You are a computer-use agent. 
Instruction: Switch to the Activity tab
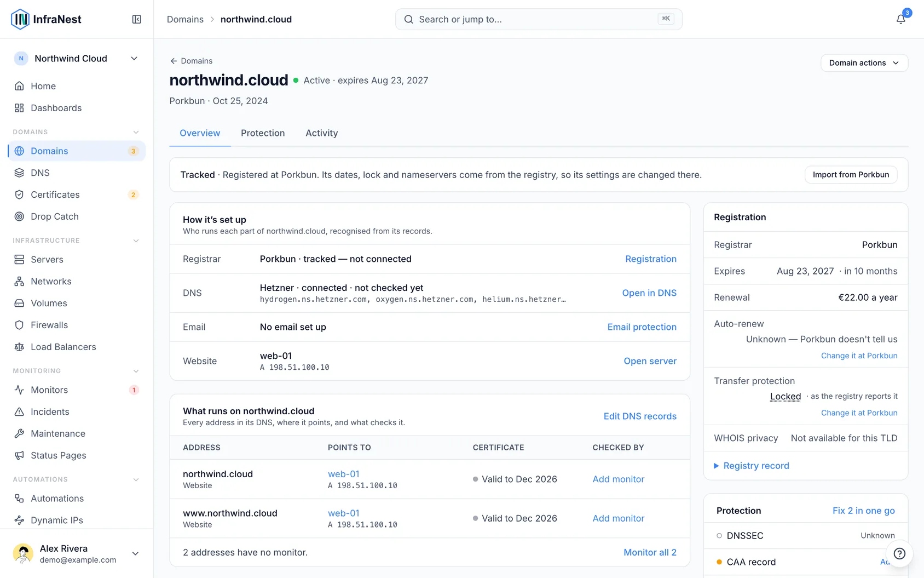pos(322,133)
